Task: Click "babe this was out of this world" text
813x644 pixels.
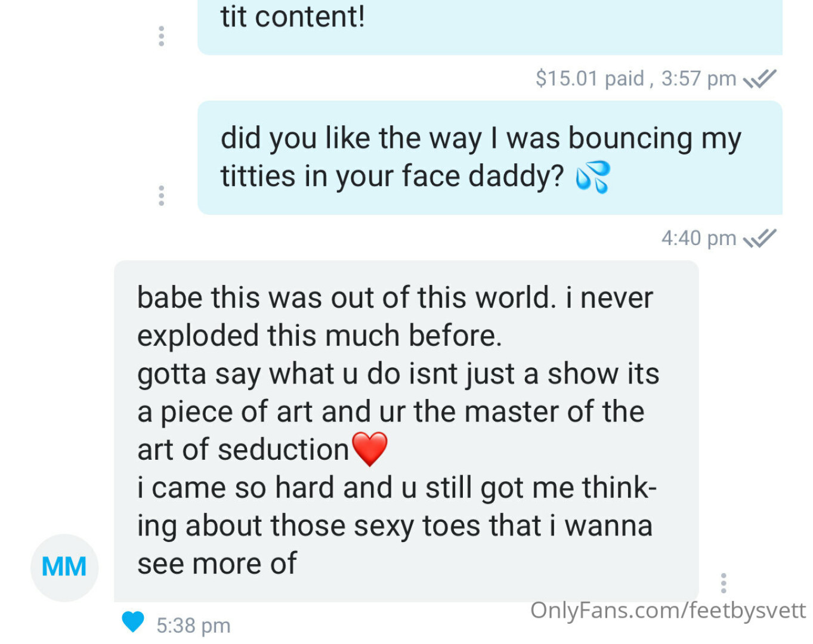Action: click(345, 297)
